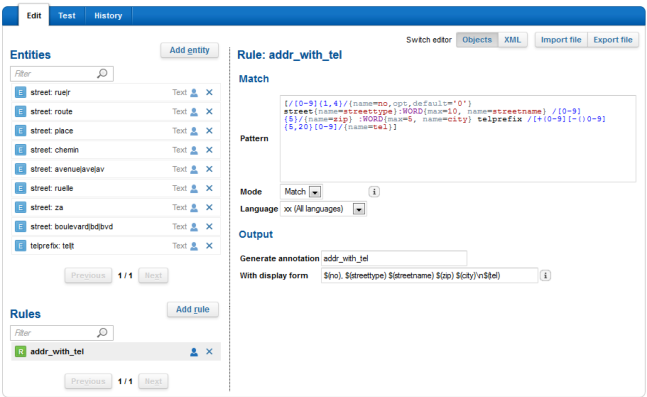Switch editor to Objects view
Viewport: 647px width, 397px height.
(x=477, y=40)
